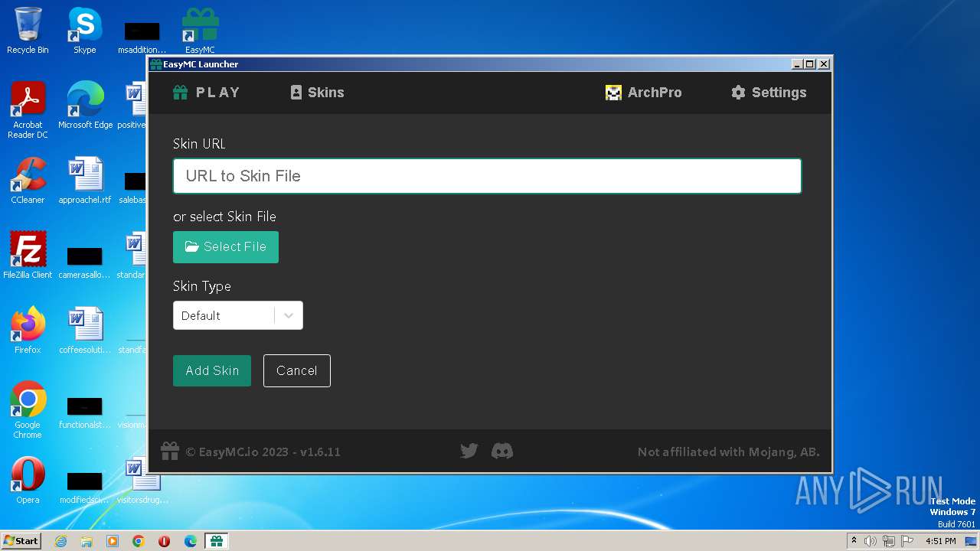Open the msaddition... desktop file

point(142,37)
